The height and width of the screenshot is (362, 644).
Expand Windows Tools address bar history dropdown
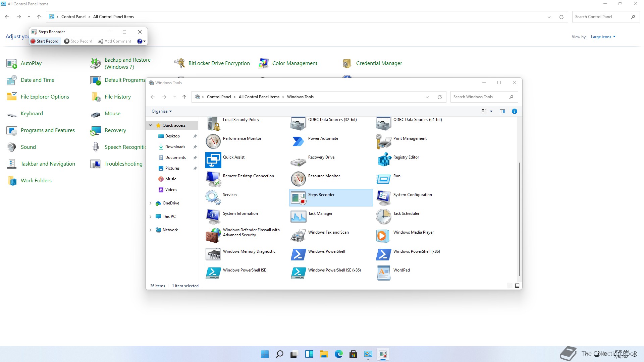tap(427, 97)
